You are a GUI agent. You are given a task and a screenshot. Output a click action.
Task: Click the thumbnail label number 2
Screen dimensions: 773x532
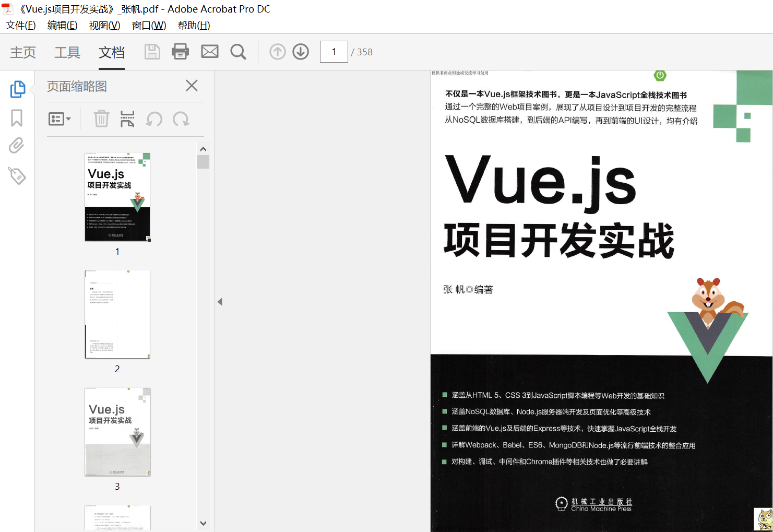tap(117, 369)
